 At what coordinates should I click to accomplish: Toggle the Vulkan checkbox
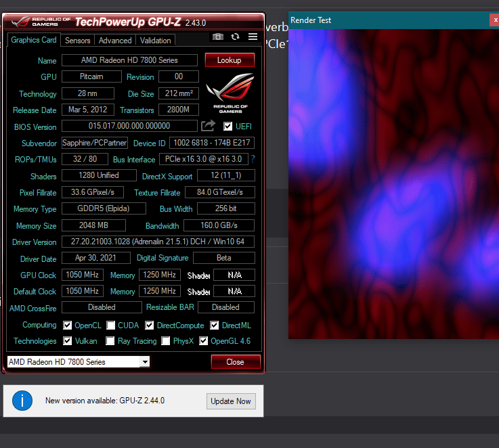point(67,341)
